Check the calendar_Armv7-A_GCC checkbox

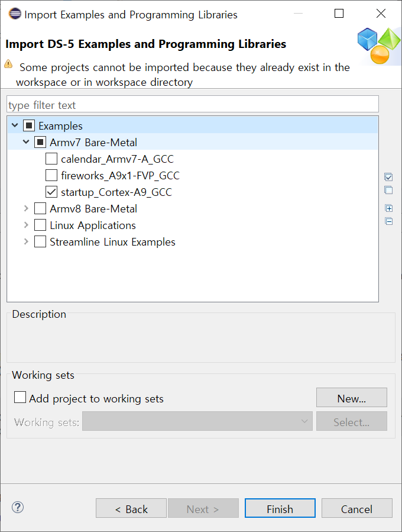pyautogui.click(x=51, y=159)
